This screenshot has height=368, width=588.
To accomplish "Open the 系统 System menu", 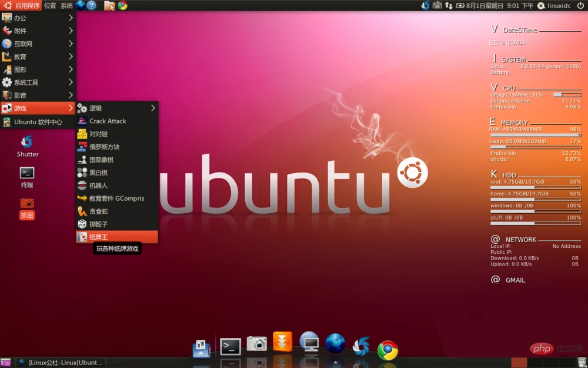I will 66,5.
